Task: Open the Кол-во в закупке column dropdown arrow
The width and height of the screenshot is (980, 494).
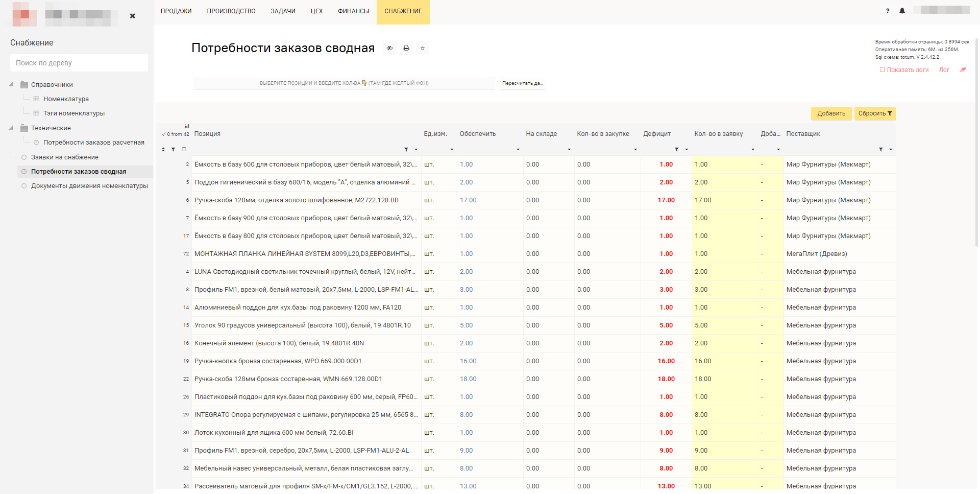Action: [635, 150]
